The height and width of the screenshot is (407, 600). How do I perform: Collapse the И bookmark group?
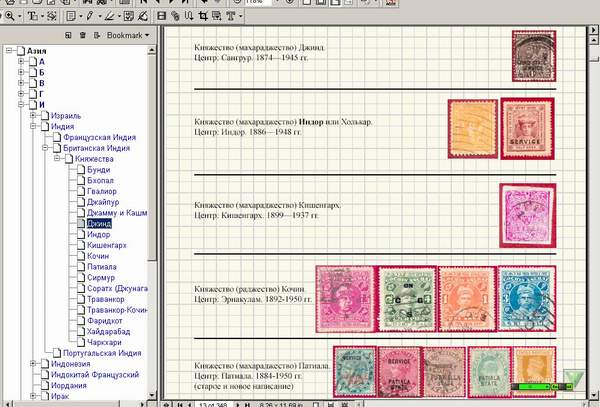21,104
